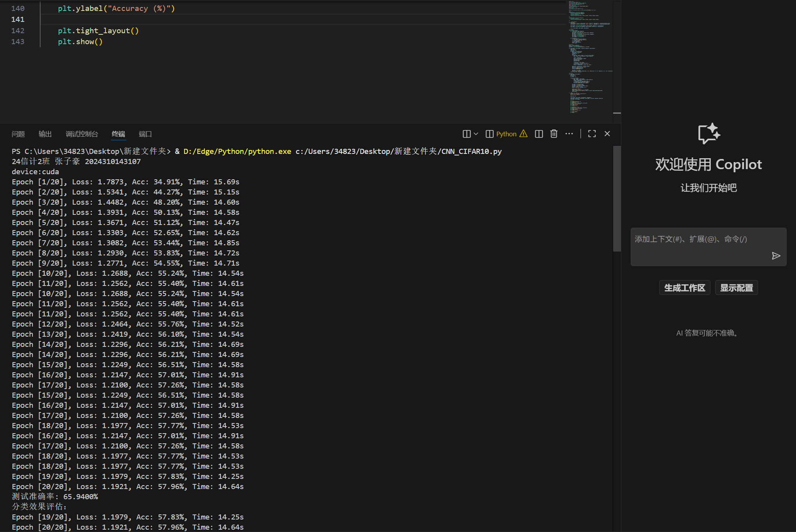Open the 调试控制台 tab

pyautogui.click(x=82, y=134)
